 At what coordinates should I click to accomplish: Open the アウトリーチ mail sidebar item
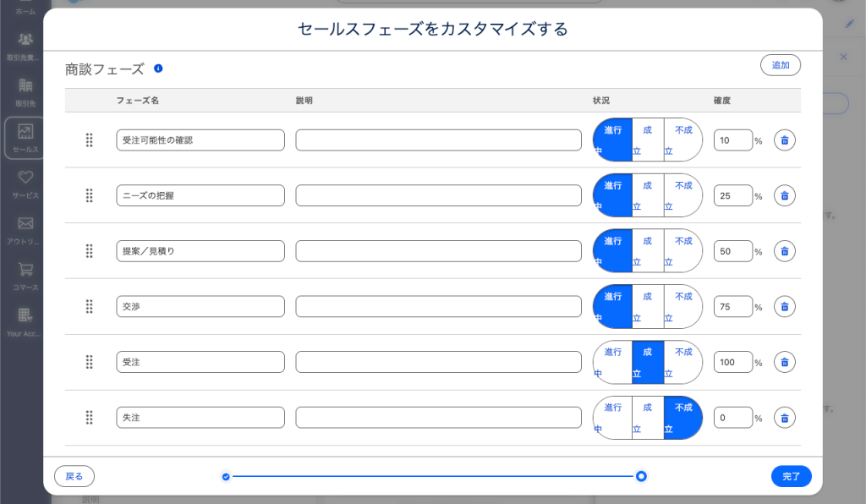(25, 230)
